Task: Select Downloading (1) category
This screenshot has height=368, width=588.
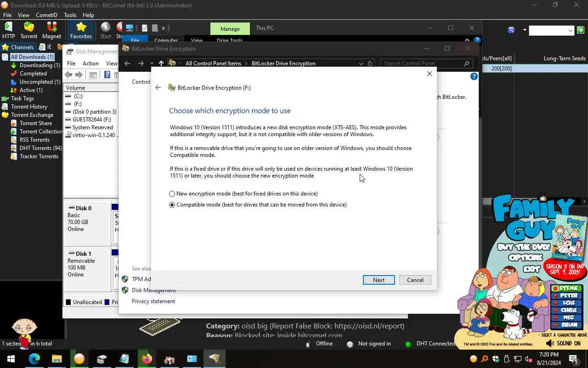Action: [x=40, y=65]
